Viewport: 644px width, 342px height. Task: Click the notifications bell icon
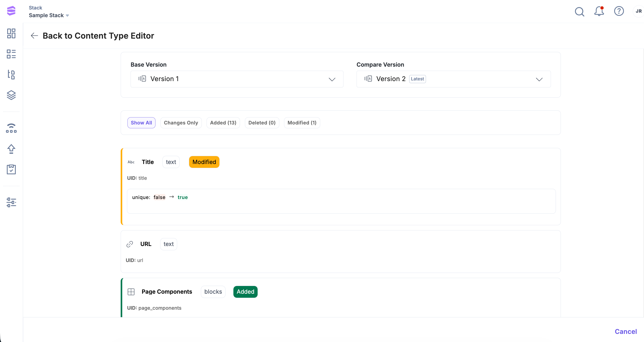599,11
